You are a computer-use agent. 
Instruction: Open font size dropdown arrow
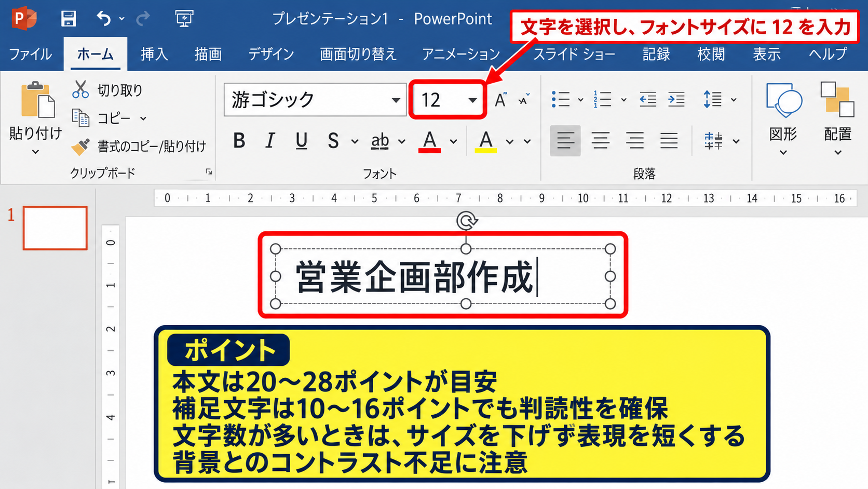click(x=472, y=100)
